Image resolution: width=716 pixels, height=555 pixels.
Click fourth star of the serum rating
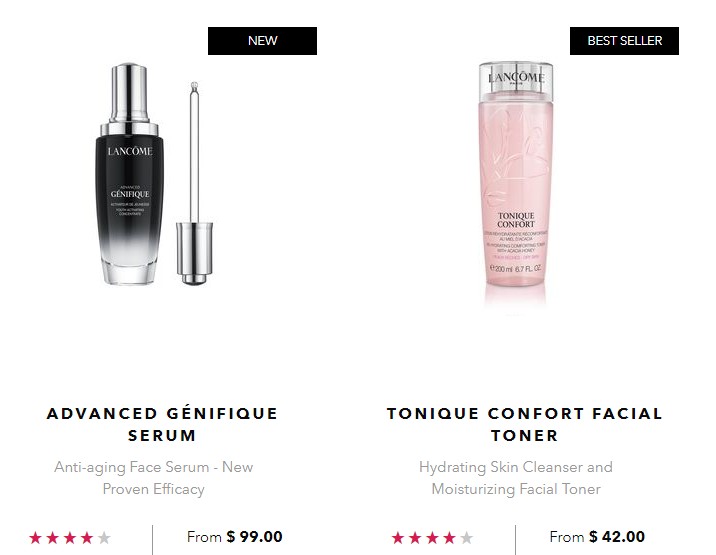pos(87,538)
